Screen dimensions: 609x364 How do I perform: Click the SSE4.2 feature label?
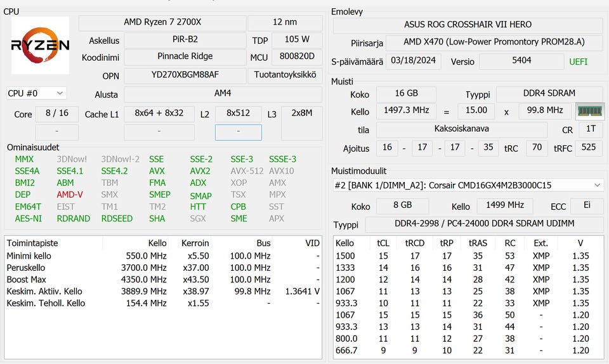(x=114, y=171)
